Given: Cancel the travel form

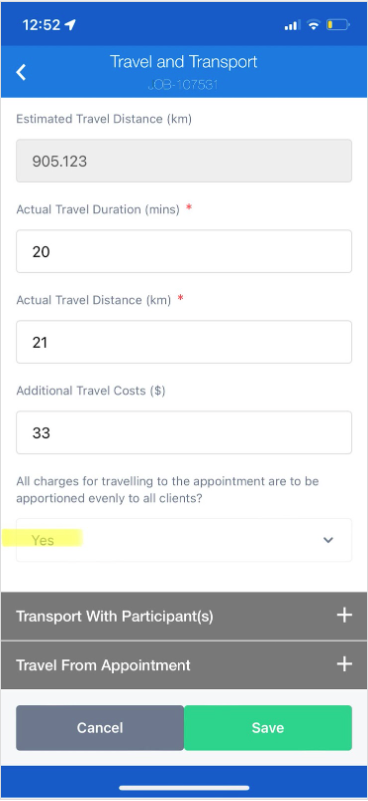Looking at the screenshot, I should coord(100,727).
